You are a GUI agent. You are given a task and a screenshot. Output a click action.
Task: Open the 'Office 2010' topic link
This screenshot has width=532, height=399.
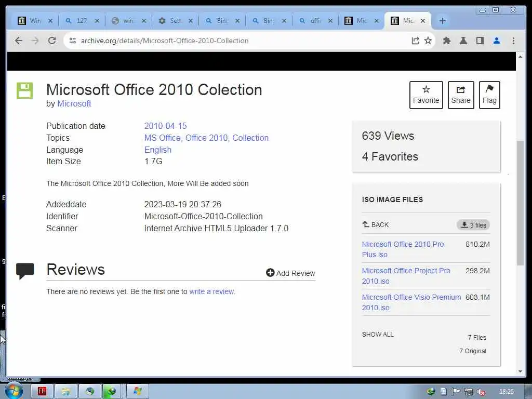click(x=207, y=138)
